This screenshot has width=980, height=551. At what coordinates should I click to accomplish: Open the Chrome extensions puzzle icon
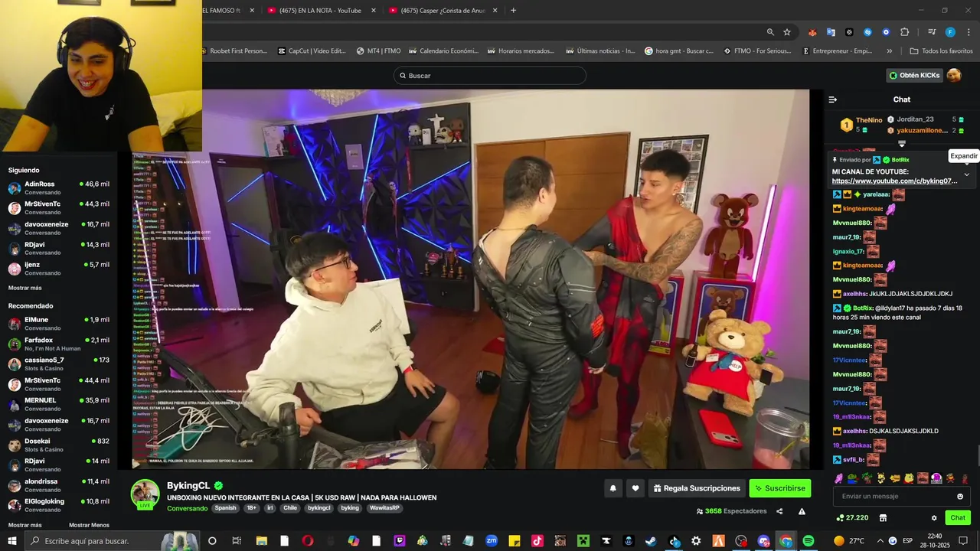click(x=905, y=32)
